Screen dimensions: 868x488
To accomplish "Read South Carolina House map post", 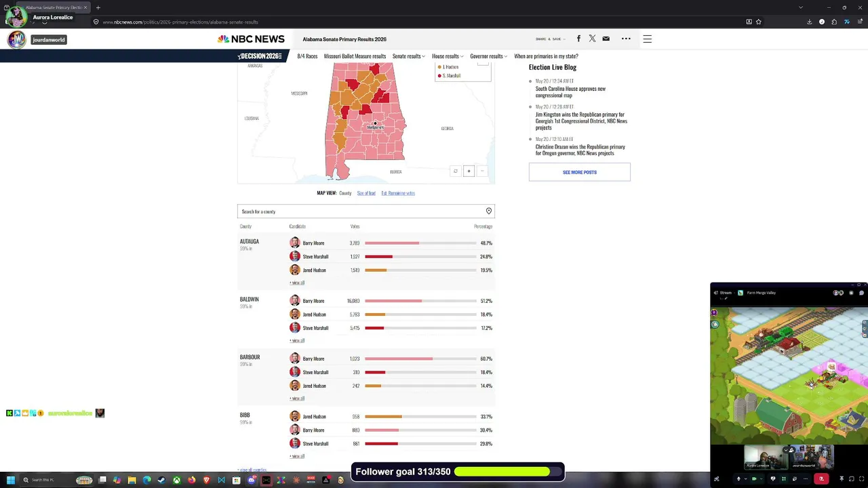I will 570,91.
